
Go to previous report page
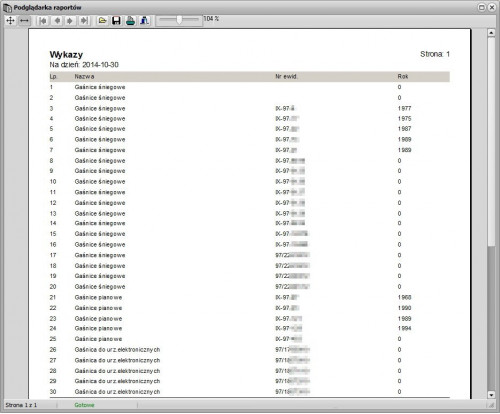[x=57, y=21]
